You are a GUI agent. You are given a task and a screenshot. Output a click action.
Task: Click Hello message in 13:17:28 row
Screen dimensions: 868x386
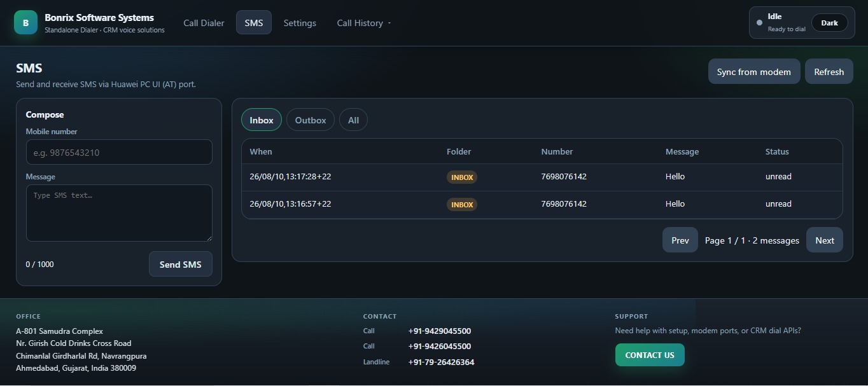tap(675, 177)
